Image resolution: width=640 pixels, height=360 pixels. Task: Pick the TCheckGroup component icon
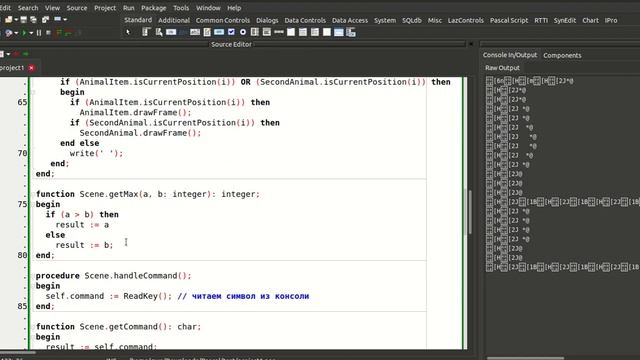click(315, 32)
